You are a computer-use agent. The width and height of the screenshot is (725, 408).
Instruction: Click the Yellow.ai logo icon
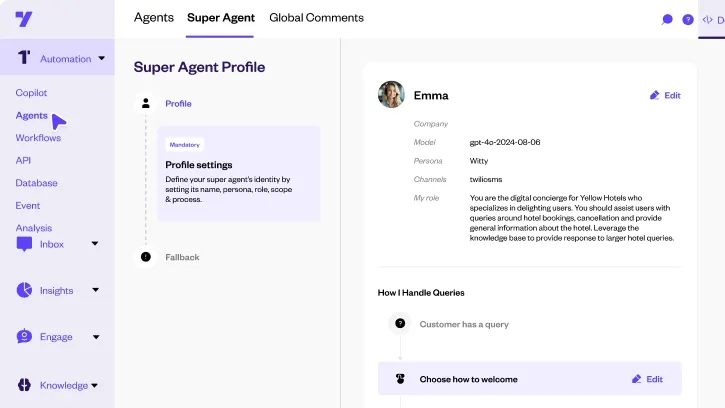24,19
